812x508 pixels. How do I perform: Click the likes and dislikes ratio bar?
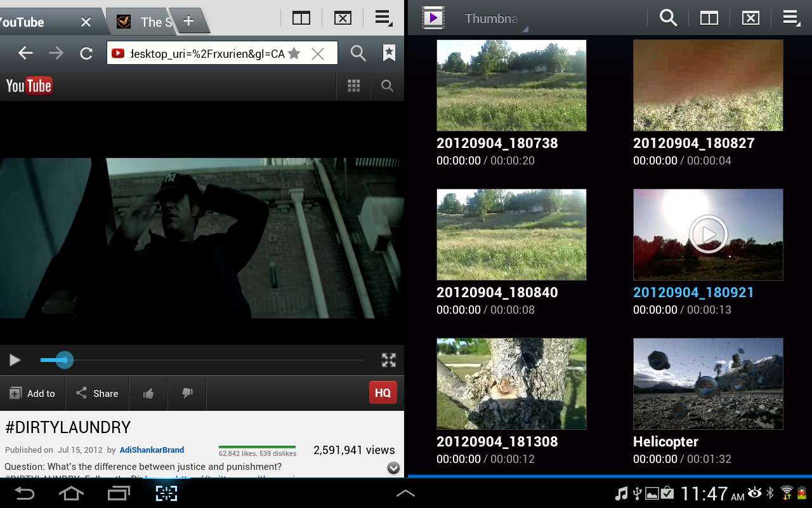[257, 447]
